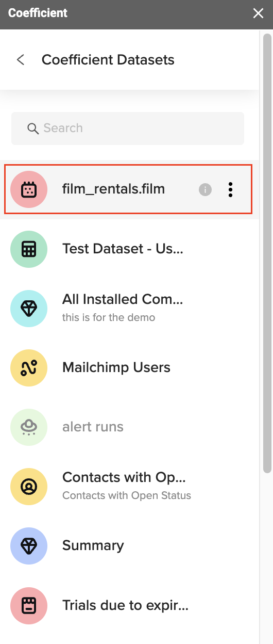This screenshot has height=644, width=273.
Task: Click the UFO icon for alert runs
Action: [29, 427]
